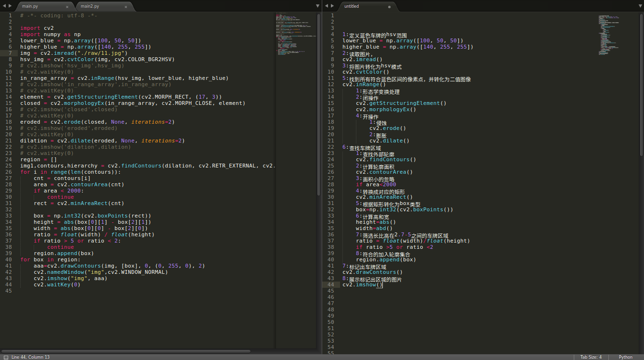The height and width of the screenshot is (360, 644).
Task: Click the right pane vertical scrollbar
Action: [x=641, y=85]
